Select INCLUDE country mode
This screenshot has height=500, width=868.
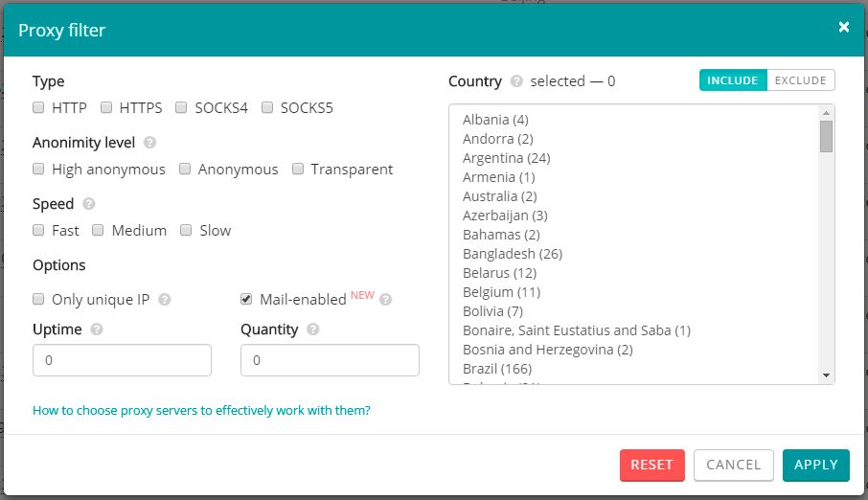tap(733, 80)
